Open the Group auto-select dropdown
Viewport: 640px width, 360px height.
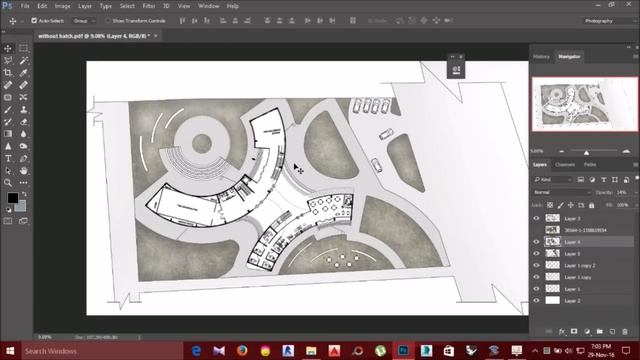84,20
